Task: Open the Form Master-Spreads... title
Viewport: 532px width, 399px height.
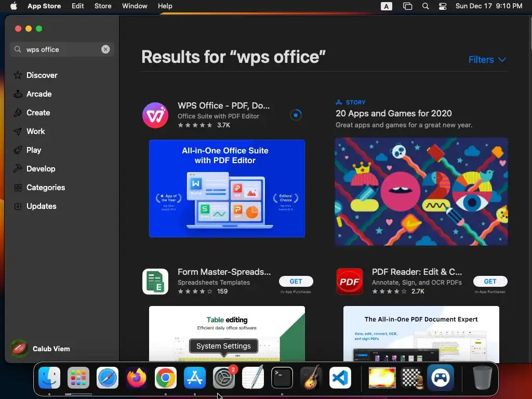Action: 224,272
